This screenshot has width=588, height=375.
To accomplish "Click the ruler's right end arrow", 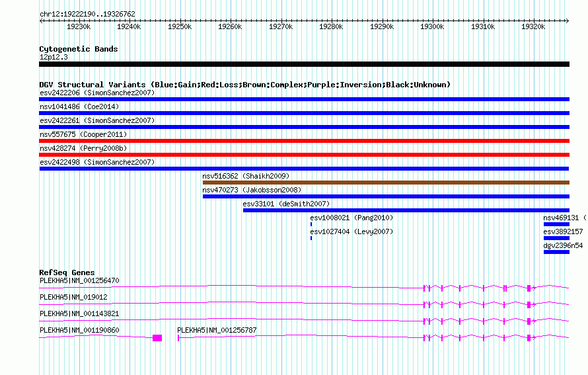I will (568, 21).
